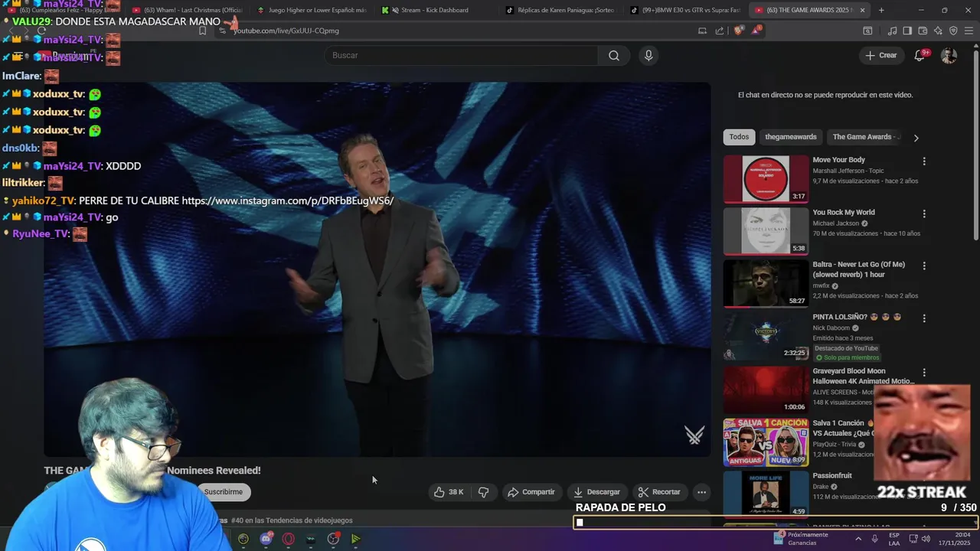Click the cast/install icon in address bar
Viewport: 980px width, 551px height.
(702, 31)
